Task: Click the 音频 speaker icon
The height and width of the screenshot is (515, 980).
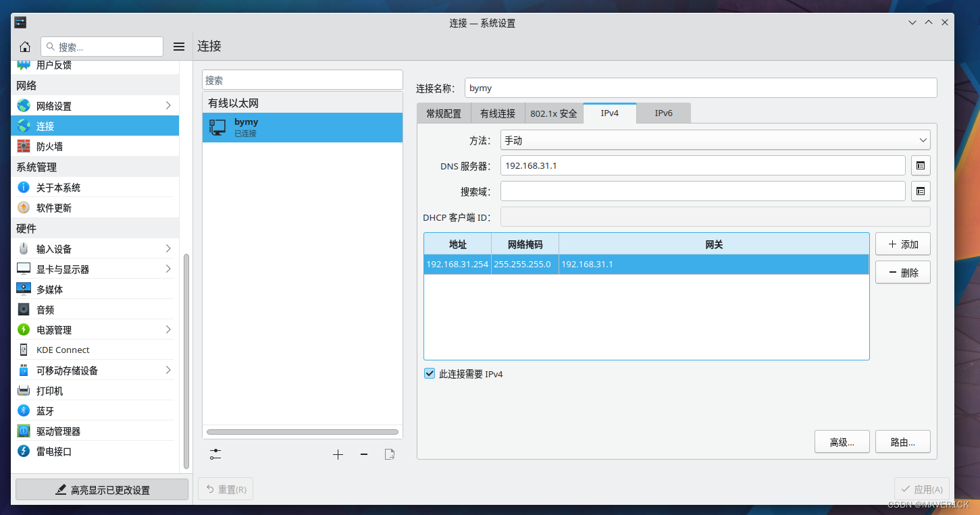Action: pyautogui.click(x=24, y=309)
